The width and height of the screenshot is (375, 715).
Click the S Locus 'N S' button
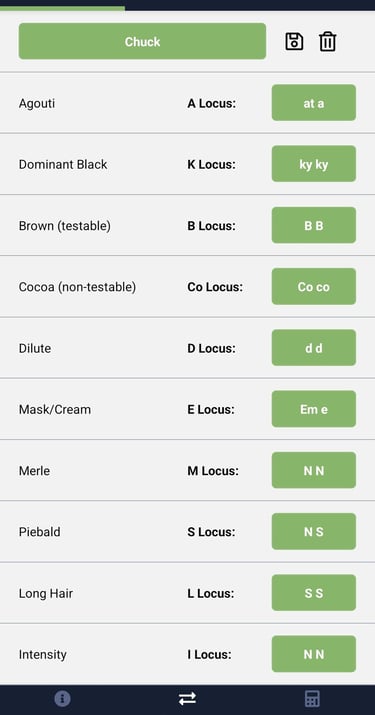click(x=314, y=531)
